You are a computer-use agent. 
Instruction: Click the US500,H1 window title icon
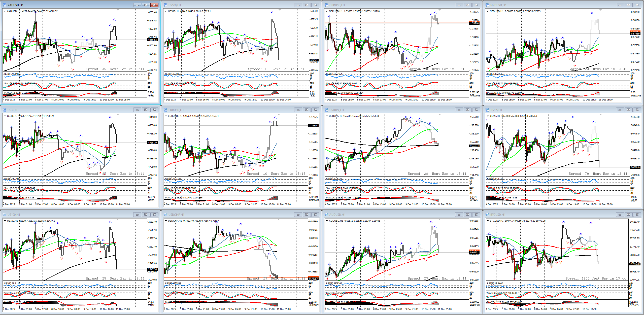(x=165, y=5)
